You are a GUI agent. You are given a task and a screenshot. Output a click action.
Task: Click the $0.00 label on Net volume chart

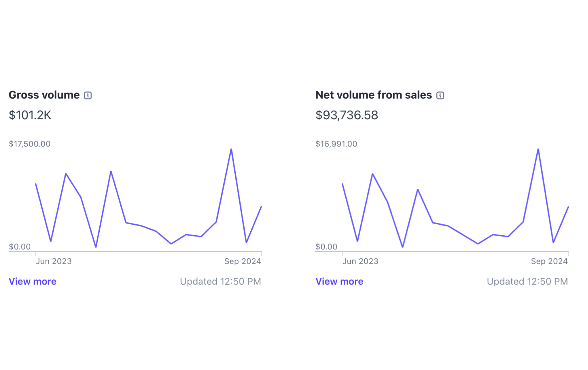pos(326,247)
